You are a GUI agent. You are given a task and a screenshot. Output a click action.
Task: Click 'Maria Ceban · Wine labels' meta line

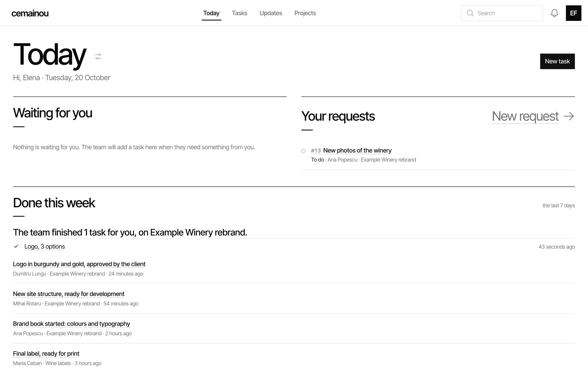coord(57,363)
